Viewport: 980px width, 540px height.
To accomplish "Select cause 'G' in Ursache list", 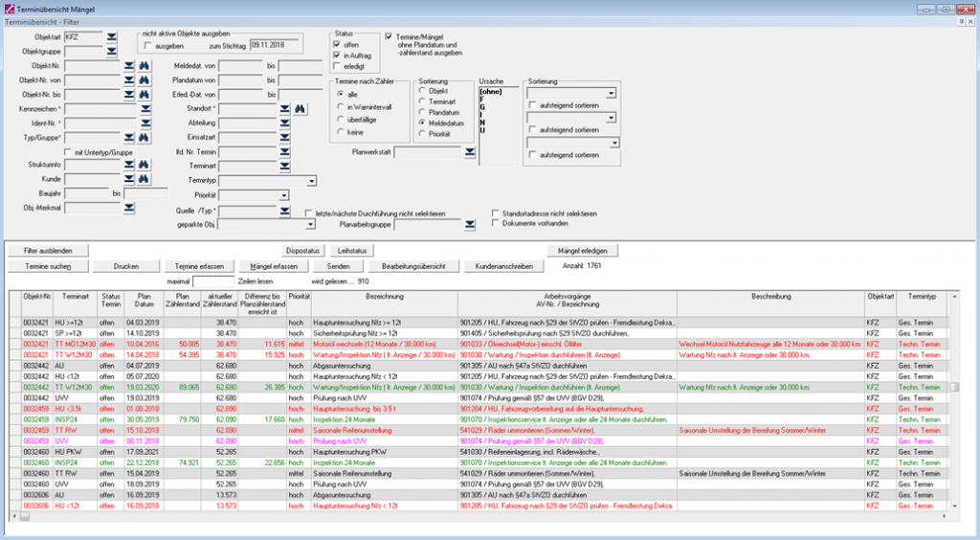I will click(x=482, y=106).
